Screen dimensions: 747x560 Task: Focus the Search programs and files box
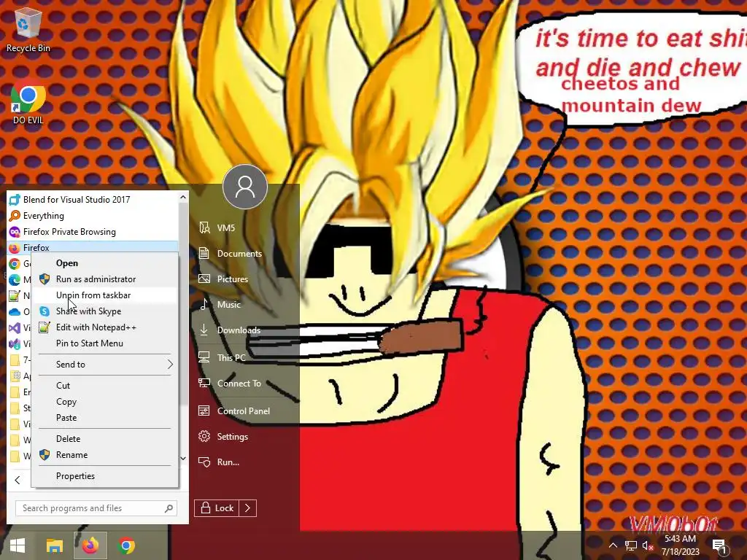pyautogui.click(x=96, y=508)
